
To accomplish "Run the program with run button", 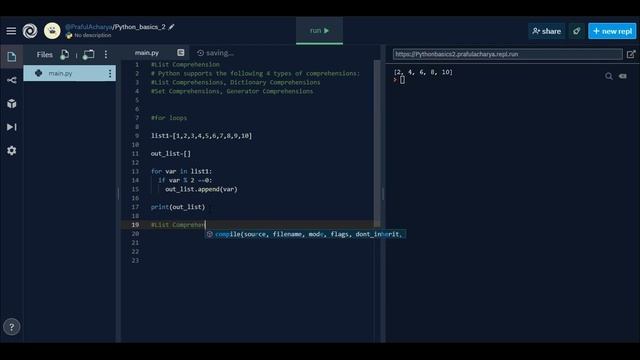I will [x=319, y=31].
